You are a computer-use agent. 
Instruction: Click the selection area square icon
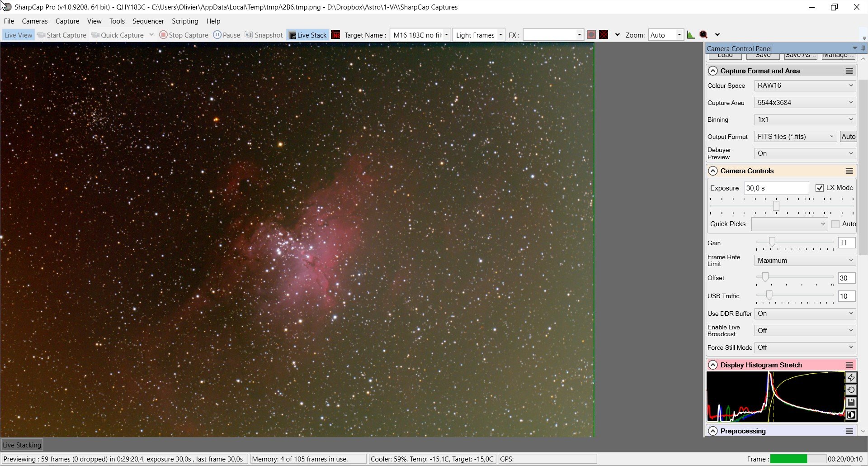(x=591, y=35)
